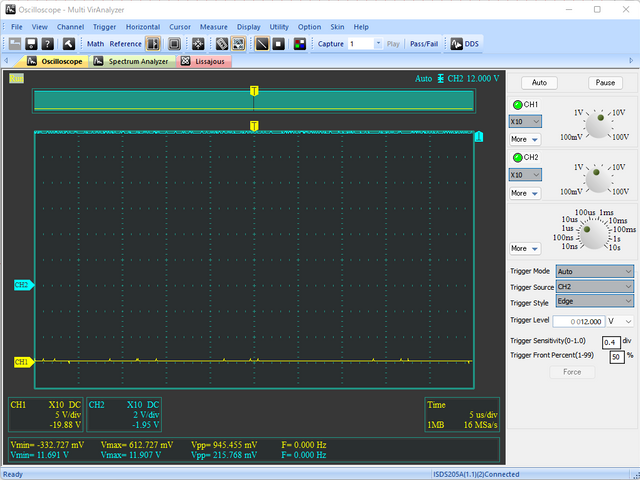Open the CH1 probe X10 dropdown
Viewport: 640px width, 480px height.
click(x=525, y=121)
